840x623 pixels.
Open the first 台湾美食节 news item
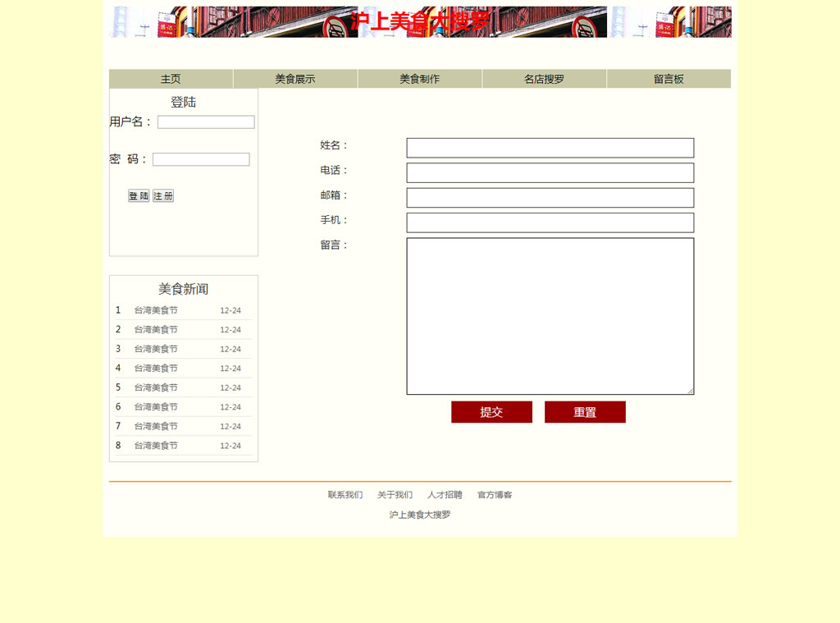(156, 310)
